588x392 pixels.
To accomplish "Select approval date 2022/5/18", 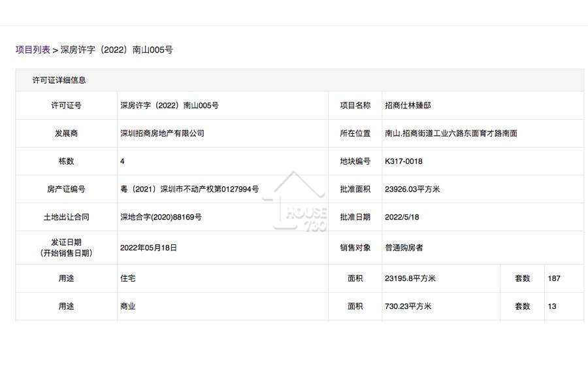I will (x=402, y=217).
